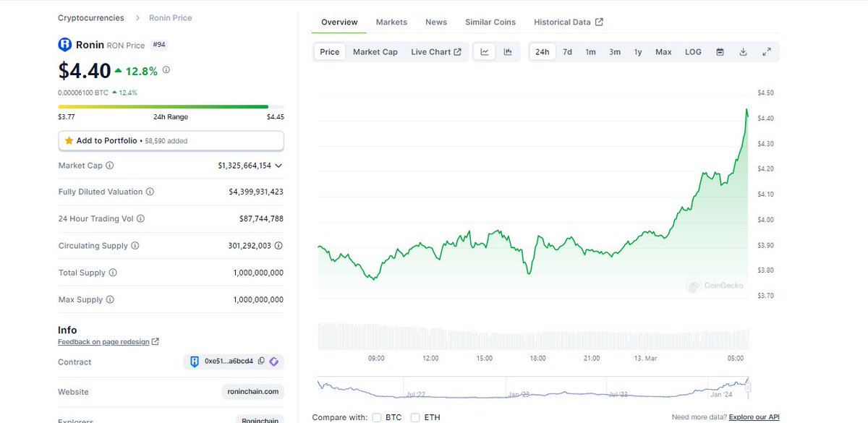
Task: Click external link icon on Live Chart
Action: [457, 52]
